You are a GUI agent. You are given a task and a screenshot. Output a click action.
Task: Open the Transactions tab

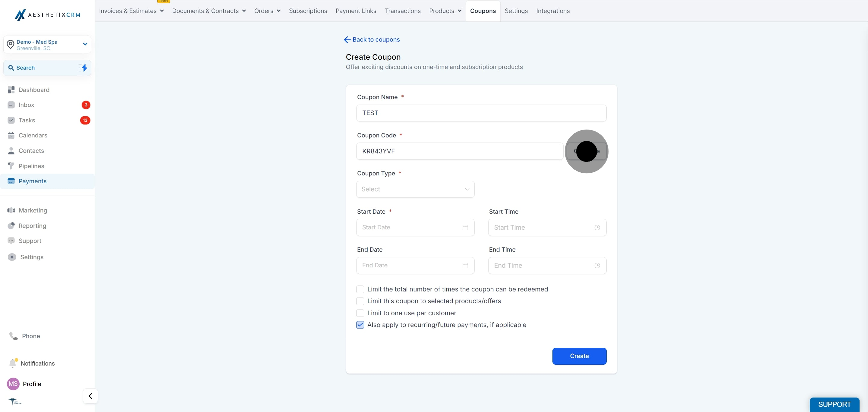point(403,11)
